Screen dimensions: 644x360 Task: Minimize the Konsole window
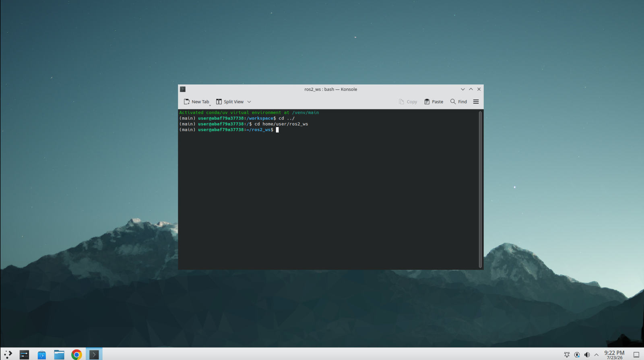point(463,89)
